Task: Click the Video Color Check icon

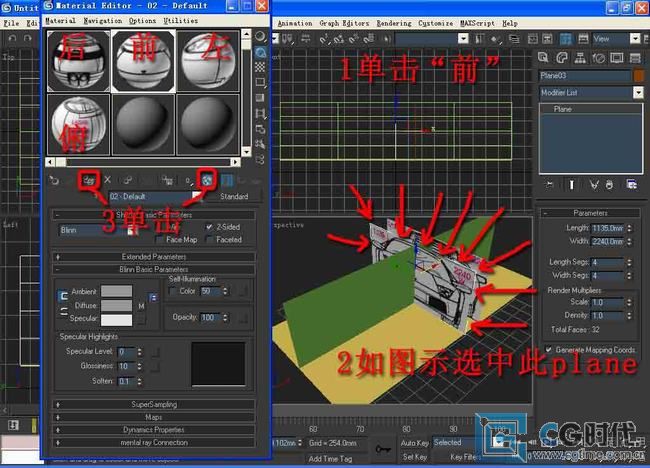Action: click(x=260, y=98)
